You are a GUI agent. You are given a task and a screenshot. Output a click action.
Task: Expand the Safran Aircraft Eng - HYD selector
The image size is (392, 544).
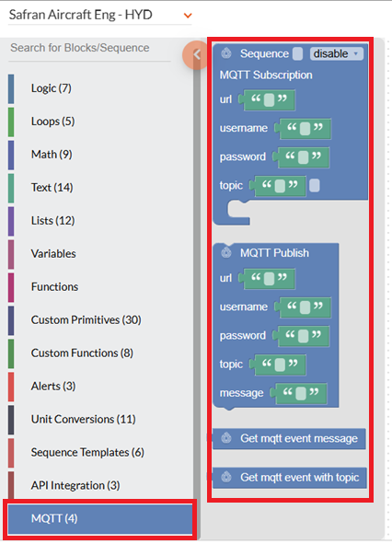[188, 16]
